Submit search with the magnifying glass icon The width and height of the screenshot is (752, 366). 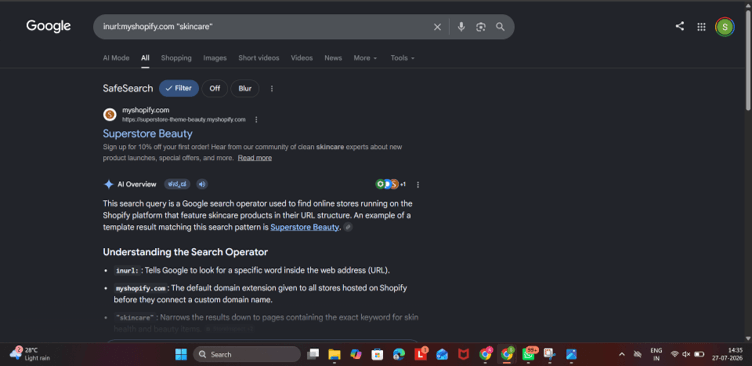click(x=500, y=27)
